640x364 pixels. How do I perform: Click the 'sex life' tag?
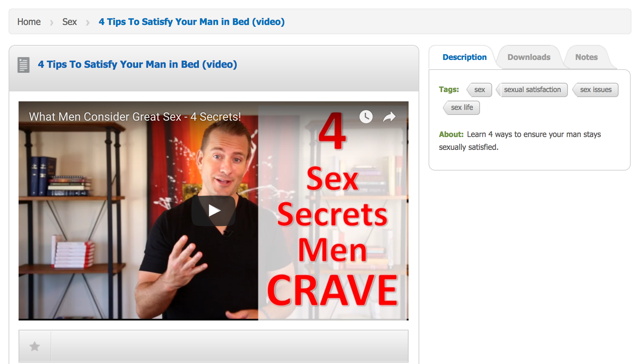462,107
